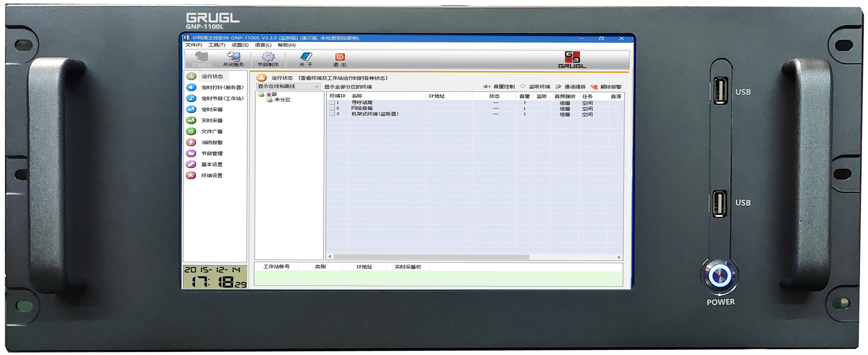Click the 通话强拆 button
868x355 pixels.
(x=570, y=87)
